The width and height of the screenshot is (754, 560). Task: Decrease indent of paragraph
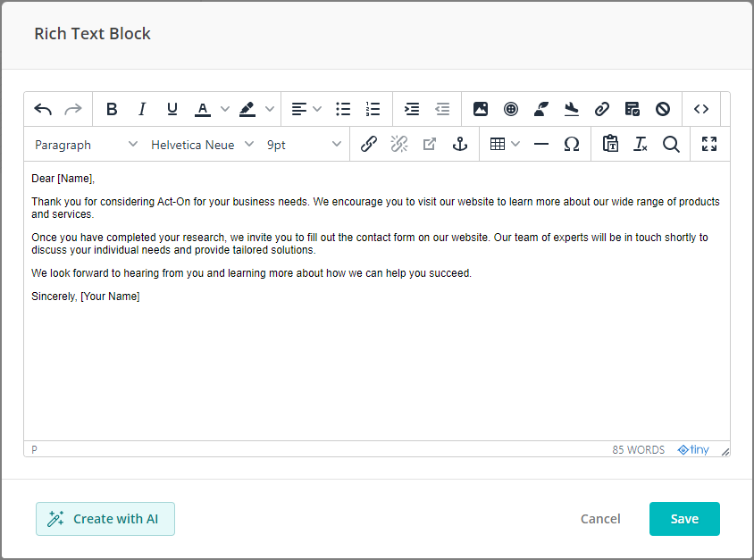(x=442, y=109)
